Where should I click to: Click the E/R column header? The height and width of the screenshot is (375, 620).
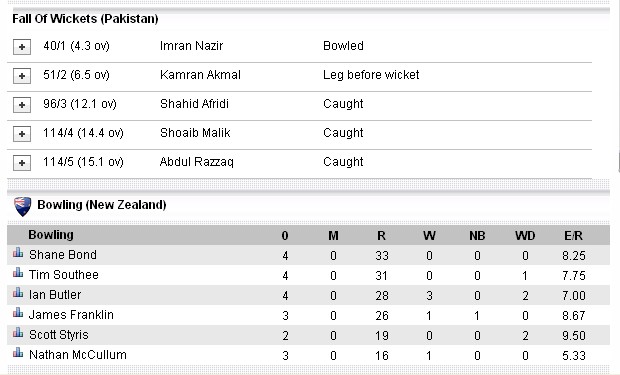[x=573, y=236]
